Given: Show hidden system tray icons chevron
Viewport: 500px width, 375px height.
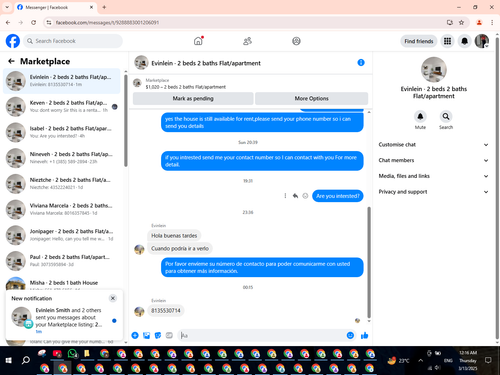Looking at the screenshot, I should [x=421, y=360].
